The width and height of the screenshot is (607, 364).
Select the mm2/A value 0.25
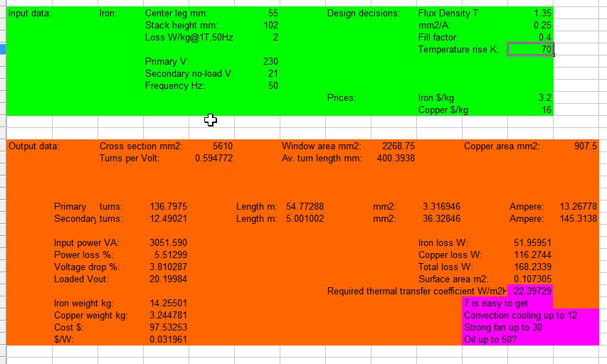point(542,25)
